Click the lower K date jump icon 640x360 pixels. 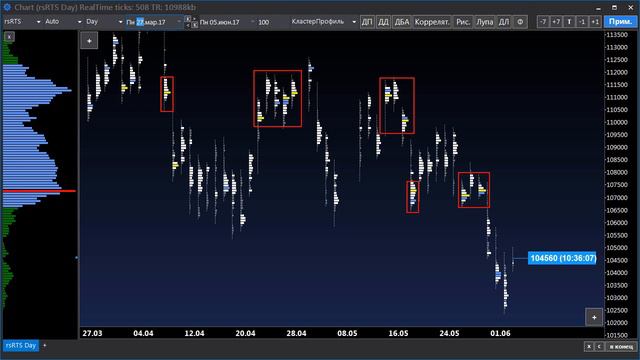(195, 25)
